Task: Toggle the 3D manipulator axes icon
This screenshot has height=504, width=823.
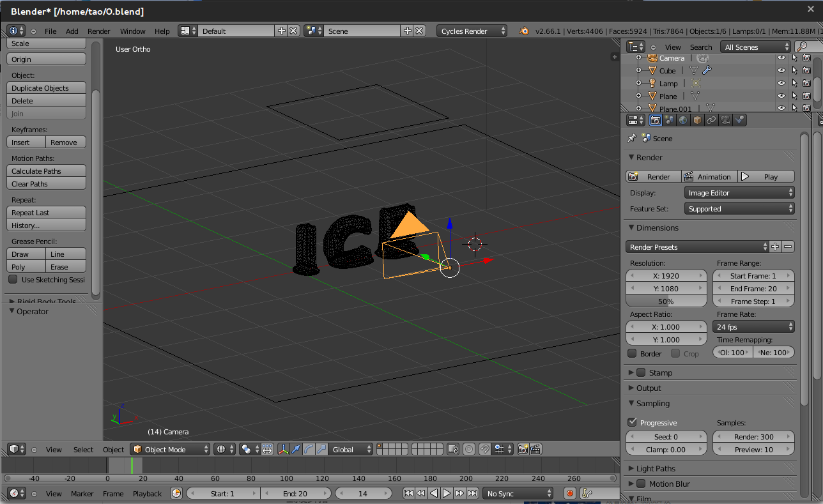Action: (x=283, y=449)
